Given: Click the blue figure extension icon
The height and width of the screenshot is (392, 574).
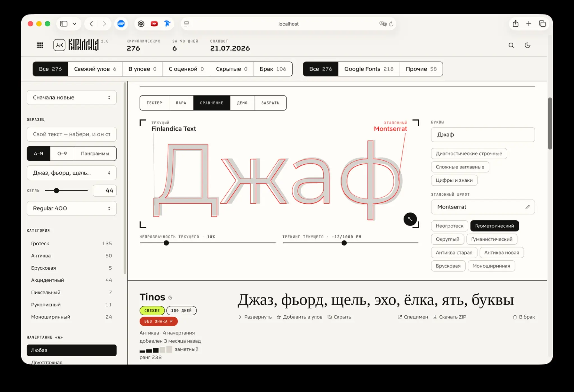Looking at the screenshot, I should [167, 24].
